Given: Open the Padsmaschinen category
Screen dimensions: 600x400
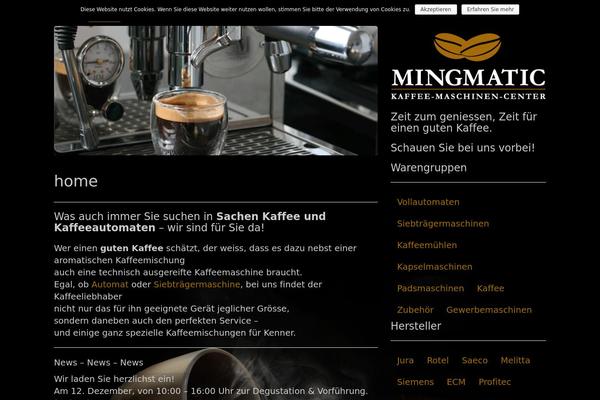Looking at the screenshot, I should [430, 288].
